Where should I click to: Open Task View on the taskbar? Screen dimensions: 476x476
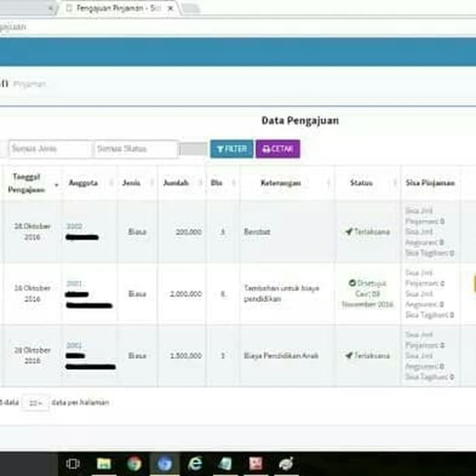(73, 464)
